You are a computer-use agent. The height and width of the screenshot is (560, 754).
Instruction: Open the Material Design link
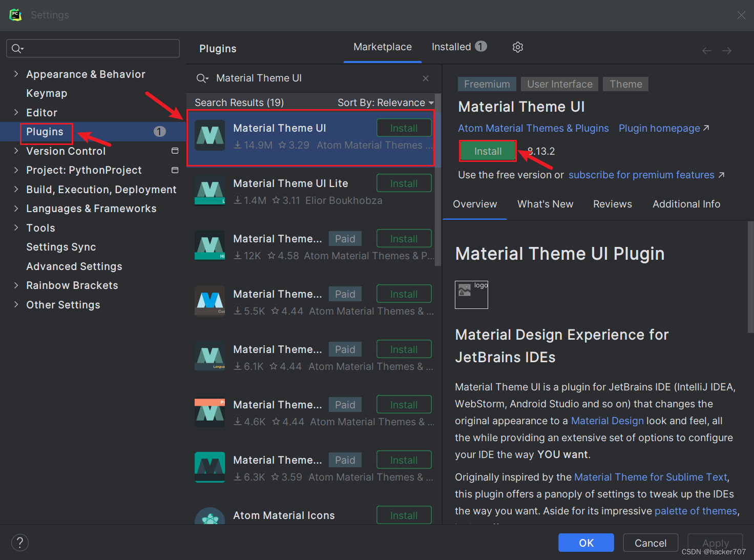click(x=607, y=421)
